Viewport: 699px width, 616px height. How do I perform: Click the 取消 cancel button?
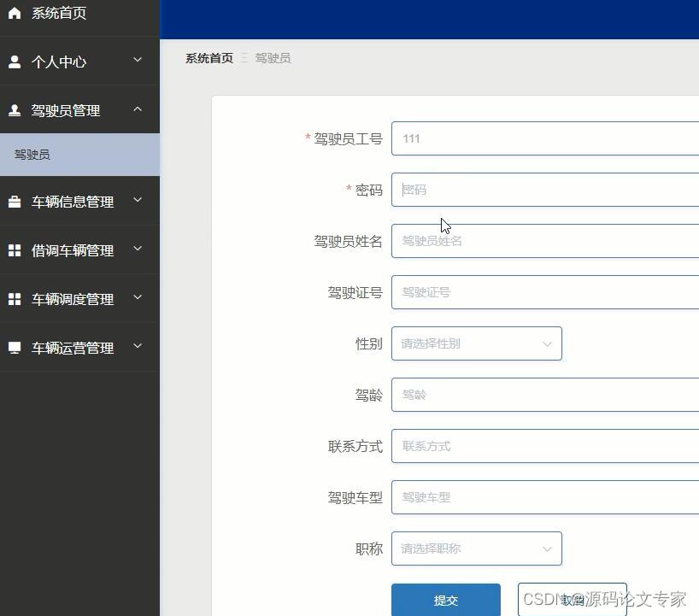[572, 600]
